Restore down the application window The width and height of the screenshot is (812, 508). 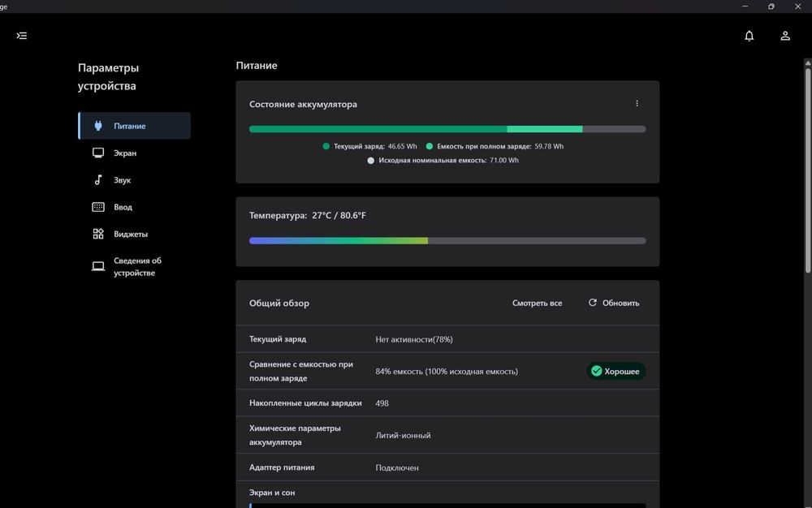click(771, 6)
